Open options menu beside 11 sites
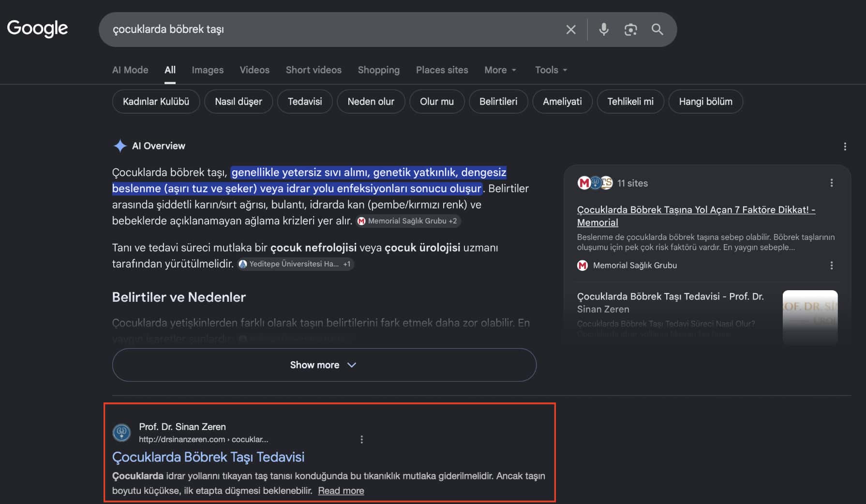This screenshot has height=504, width=866. tap(831, 183)
